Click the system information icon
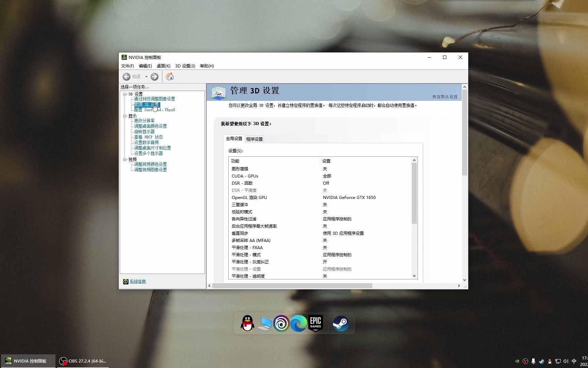The image size is (588, 368). [x=126, y=281]
